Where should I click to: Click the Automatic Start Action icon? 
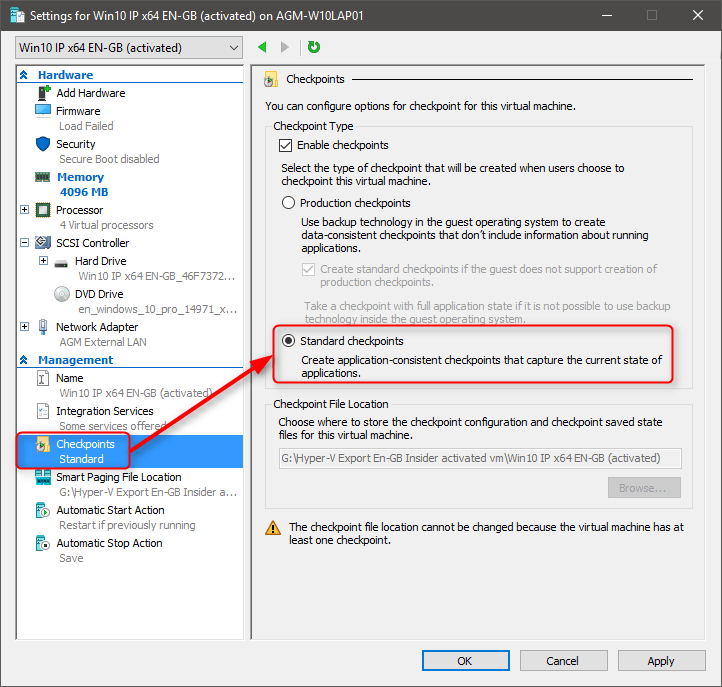click(43, 510)
